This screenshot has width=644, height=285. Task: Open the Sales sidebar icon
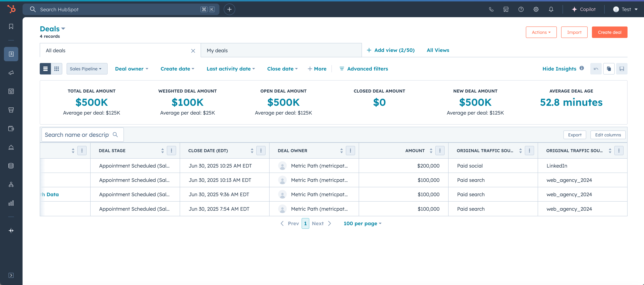(11, 110)
